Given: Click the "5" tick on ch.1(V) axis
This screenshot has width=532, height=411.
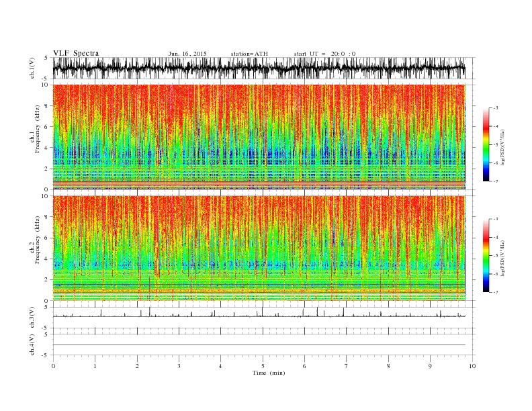Looking at the screenshot, I should click(46, 58).
